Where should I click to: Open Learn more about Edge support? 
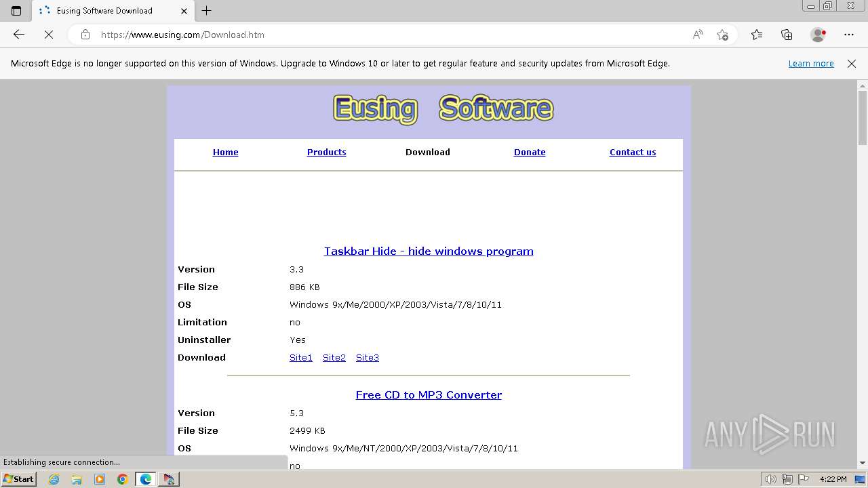[x=811, y=64]
